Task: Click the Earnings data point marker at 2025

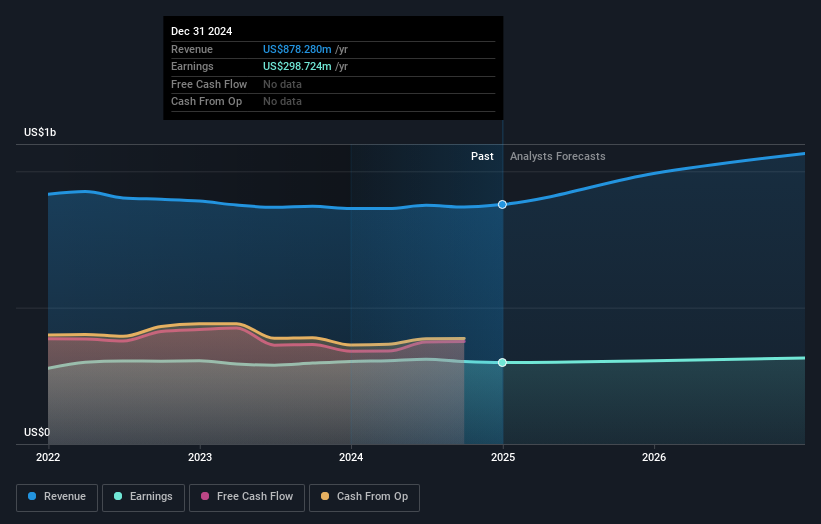Action: coord(502,363)
